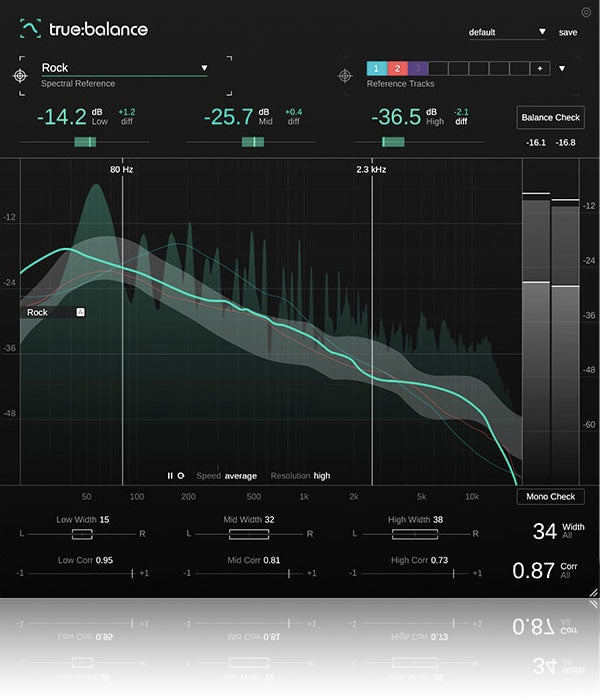This screenshot has width=600, height=700.
Task: Click the Low Corr meter
Action: click(x=82, y=573)
